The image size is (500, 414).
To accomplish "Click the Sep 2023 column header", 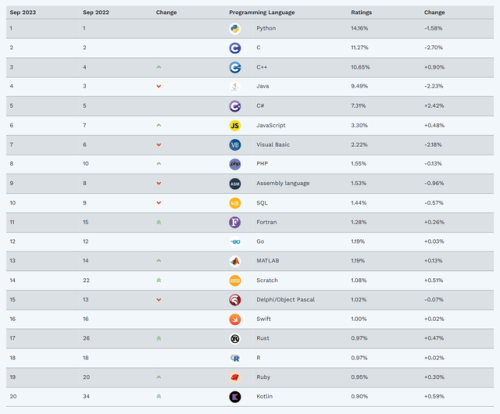I will pos(23,12).
